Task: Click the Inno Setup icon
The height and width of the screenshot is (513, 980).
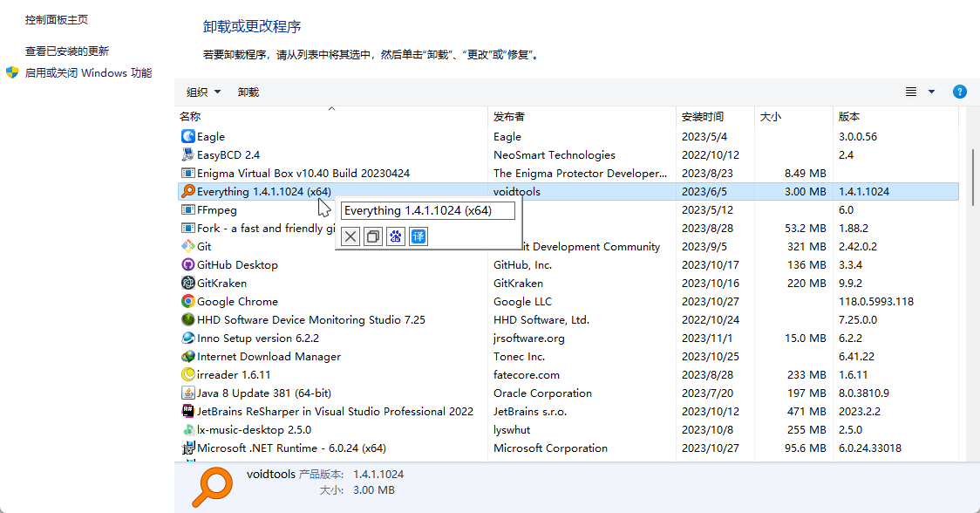Action: (187, 338)
